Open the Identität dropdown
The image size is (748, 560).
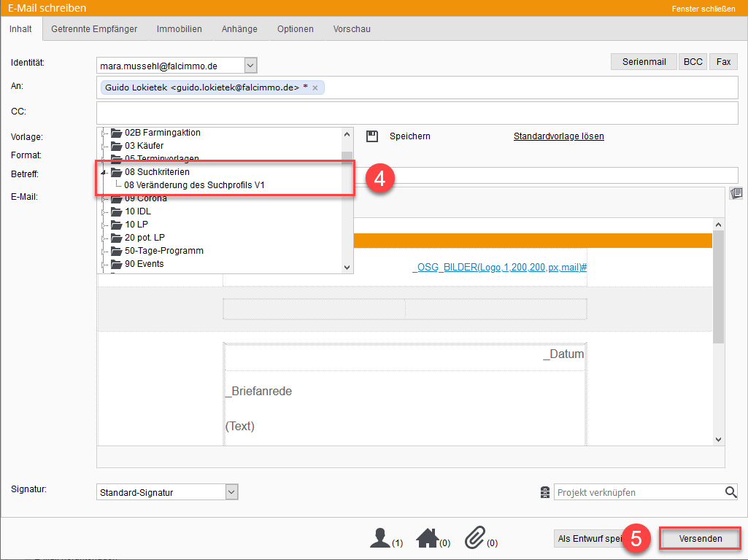click(x=250, y=66)
